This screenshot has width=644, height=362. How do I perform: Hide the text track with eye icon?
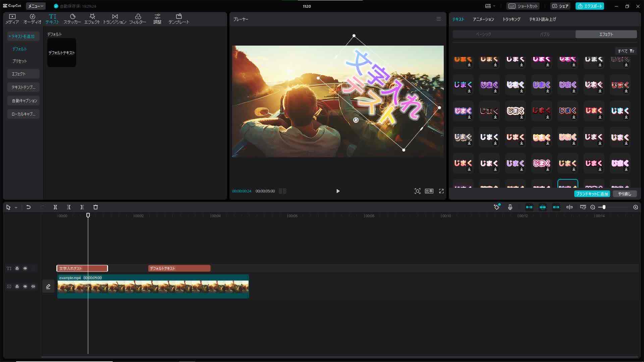click(x=25, y=268)
